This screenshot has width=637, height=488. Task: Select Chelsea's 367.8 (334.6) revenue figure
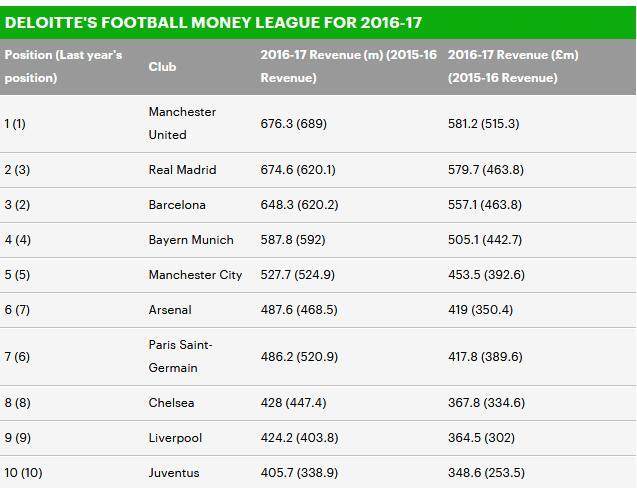(485, 403)
